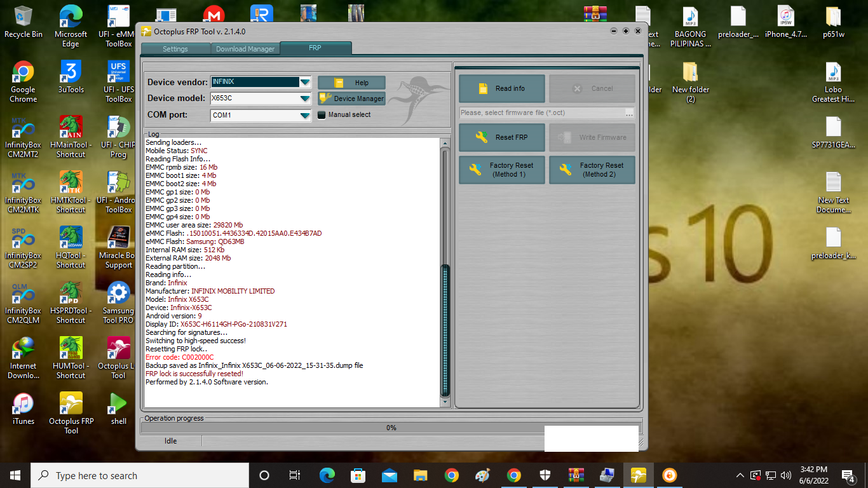Click log scrollbar down arrow
The image size is (868, 488).
pos(445,402)
